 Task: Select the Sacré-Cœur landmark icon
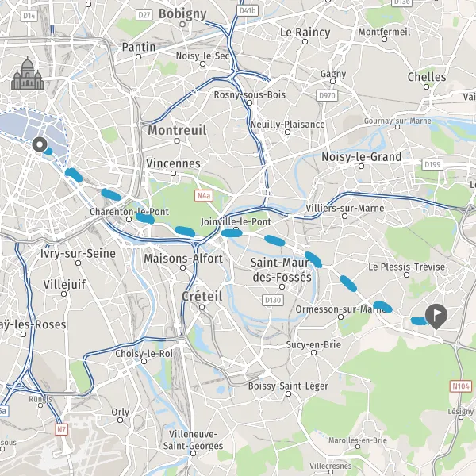click(x=27, y=74)
